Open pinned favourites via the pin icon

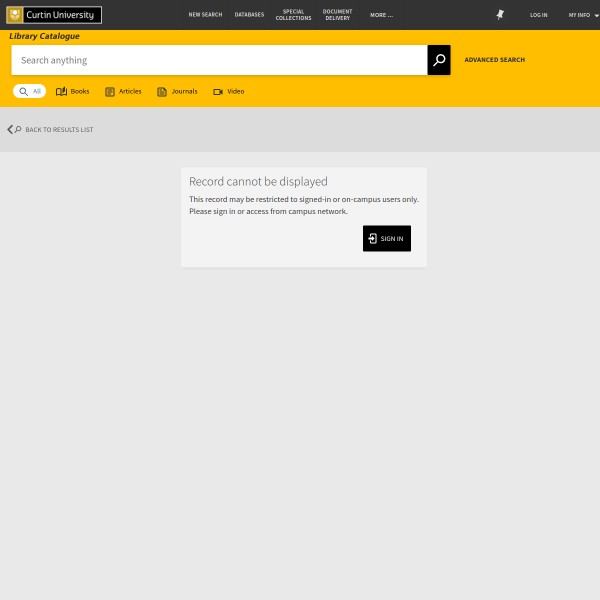pos(500,15)
